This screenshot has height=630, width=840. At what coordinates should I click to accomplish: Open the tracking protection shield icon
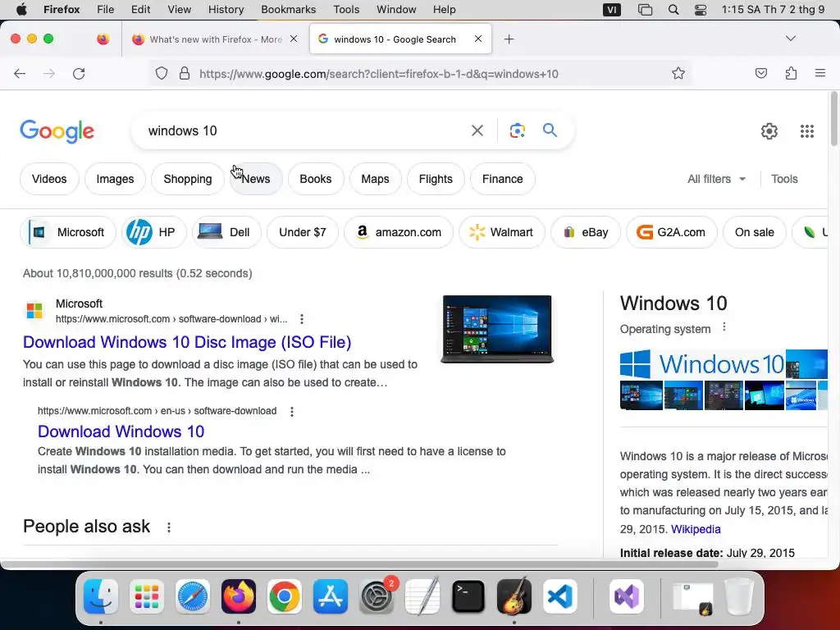tap(162, 73)
